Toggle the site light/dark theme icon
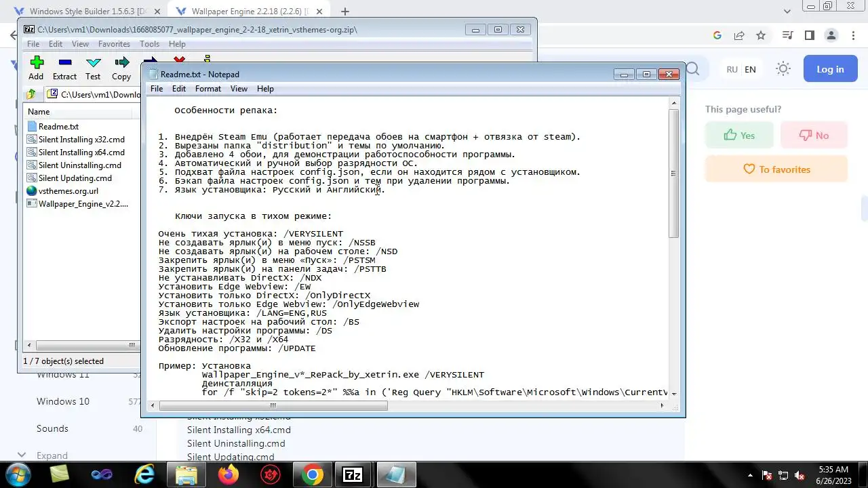The image size is (868, 488). (783, 69)
